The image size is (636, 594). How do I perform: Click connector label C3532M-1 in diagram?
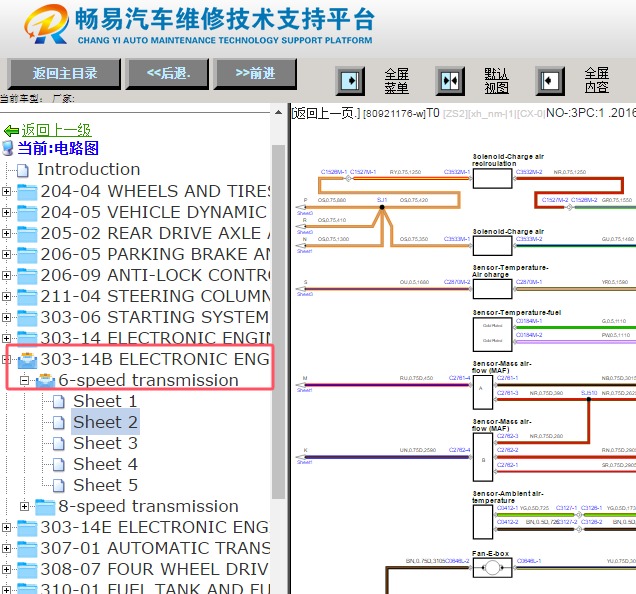457,172
